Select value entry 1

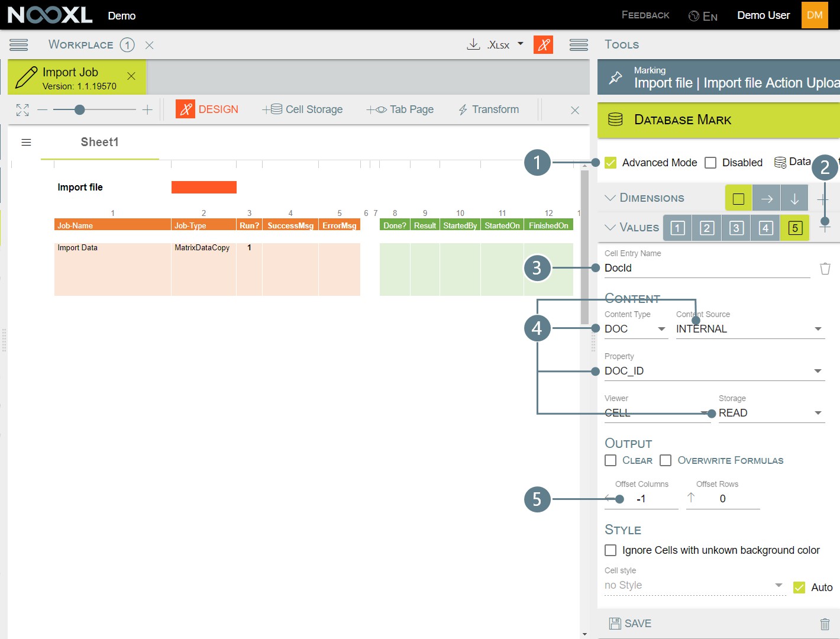click(x=678, y=228)
